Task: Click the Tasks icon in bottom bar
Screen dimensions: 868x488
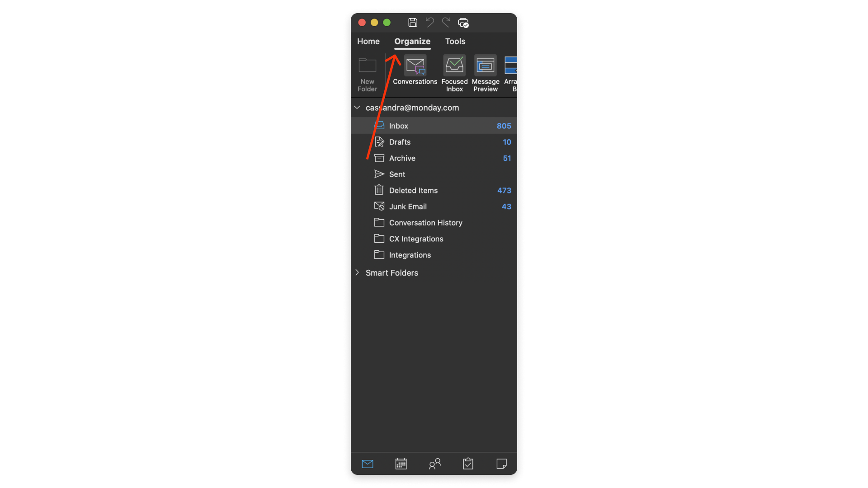Action: point(467,464)
